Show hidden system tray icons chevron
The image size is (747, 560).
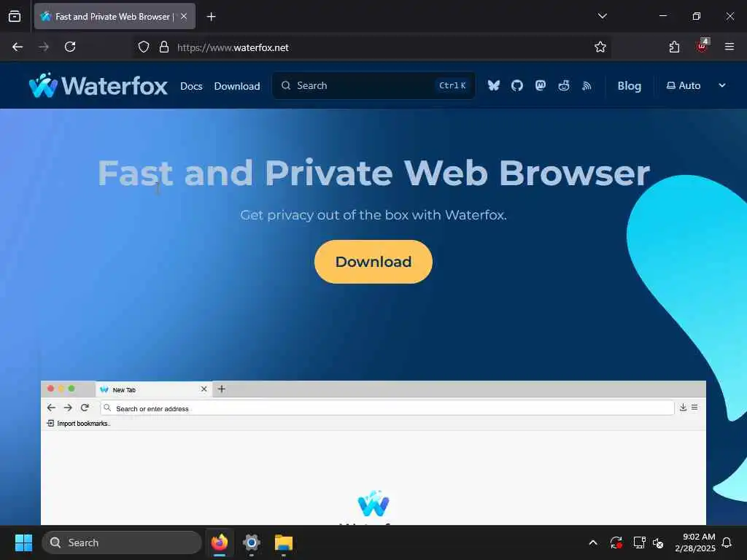(x=593, y=542)
